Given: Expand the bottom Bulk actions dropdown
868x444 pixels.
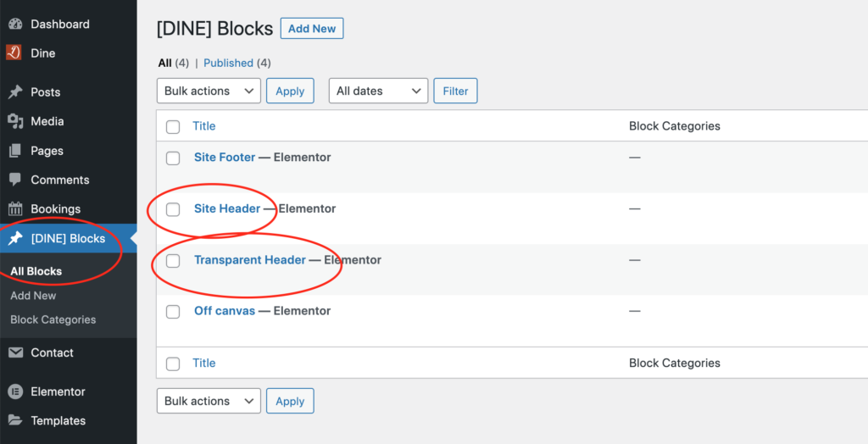Looking at the screenshot, I should (209, 401).
